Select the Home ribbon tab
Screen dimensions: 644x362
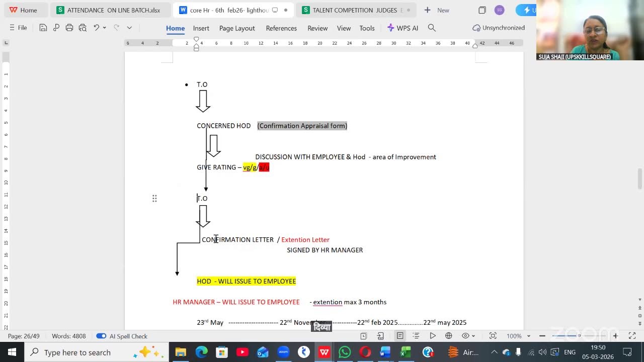point(175,28)
